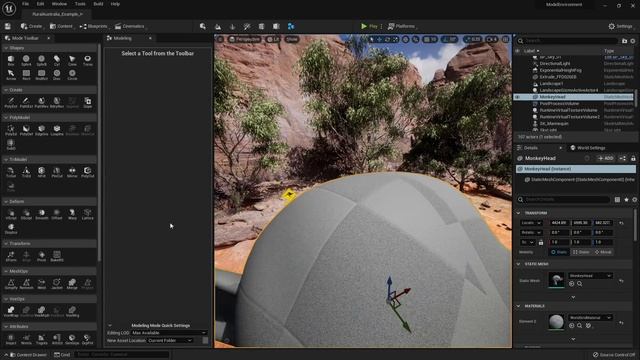640x360 pixels.
Task: Open New Asset Location dropdown
Action: tap(170, 340)
